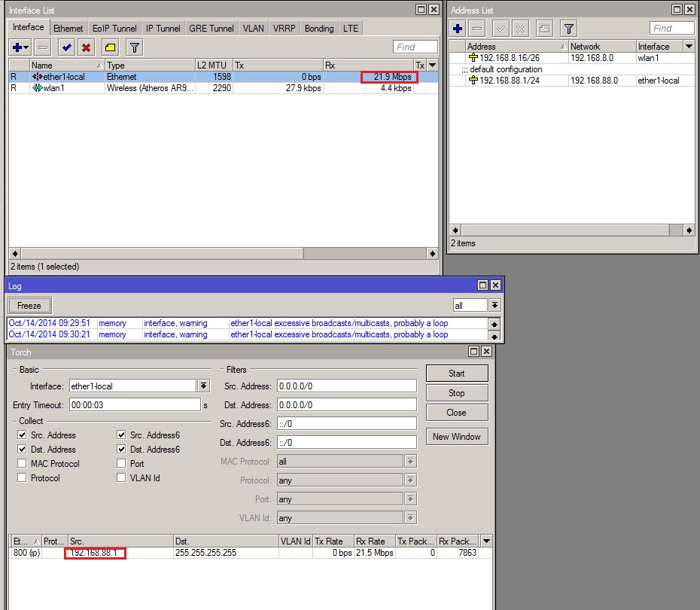Viewport: 700px width, 610px height.
Task: Click Address List scroll left arrow
Action: click(x=455, y=230)
